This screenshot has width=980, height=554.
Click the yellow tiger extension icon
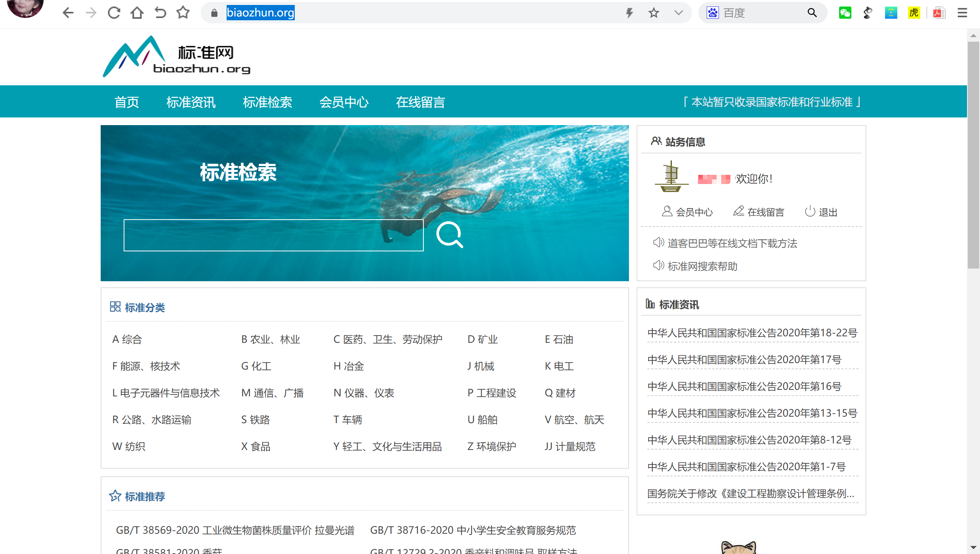[x=914, y=13]
